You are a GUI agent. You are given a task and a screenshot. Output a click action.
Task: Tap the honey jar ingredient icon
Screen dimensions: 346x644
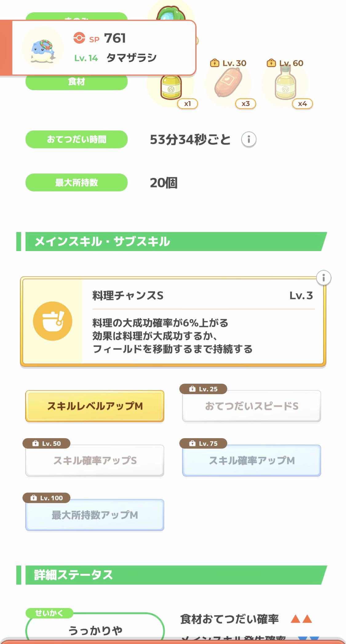171,87
